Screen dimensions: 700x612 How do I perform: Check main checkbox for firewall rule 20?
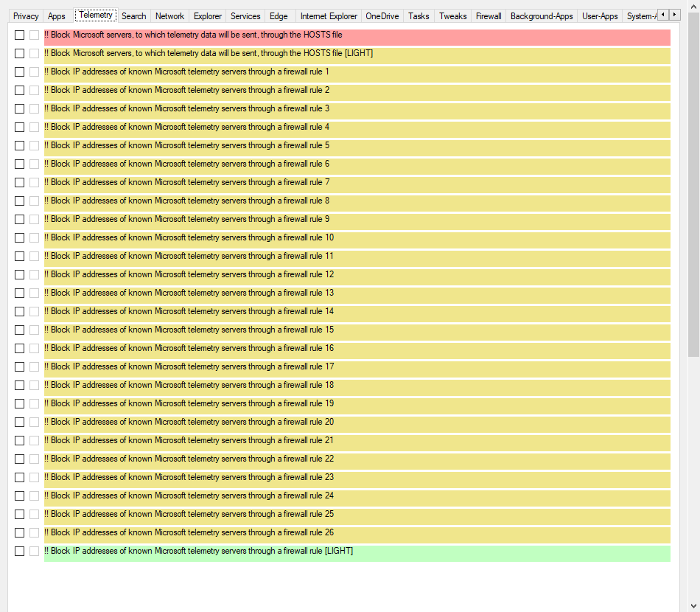(x=20, y=423)
